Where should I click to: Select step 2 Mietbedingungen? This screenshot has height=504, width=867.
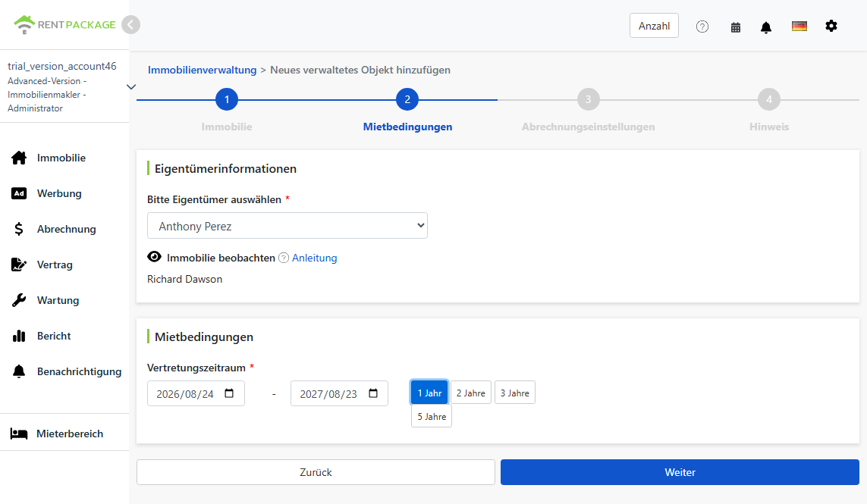[407, 99]
